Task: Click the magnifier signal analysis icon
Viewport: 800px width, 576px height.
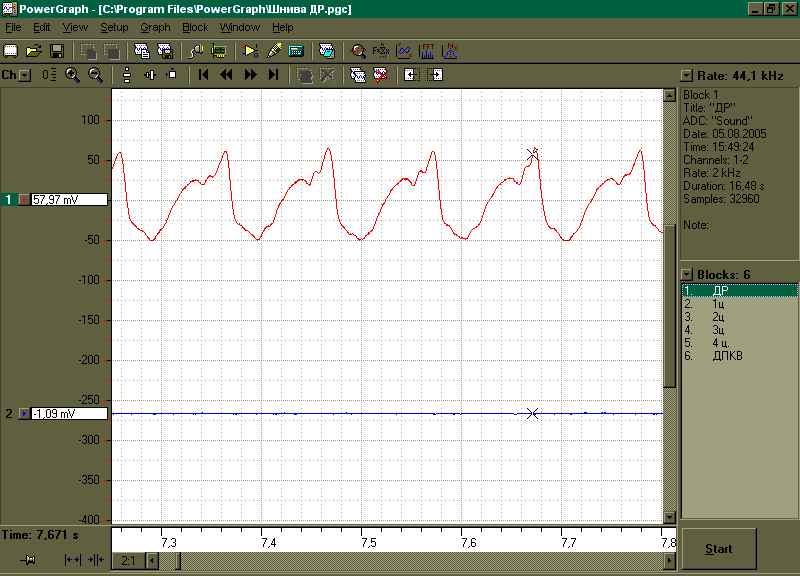Action: (358, 51)
